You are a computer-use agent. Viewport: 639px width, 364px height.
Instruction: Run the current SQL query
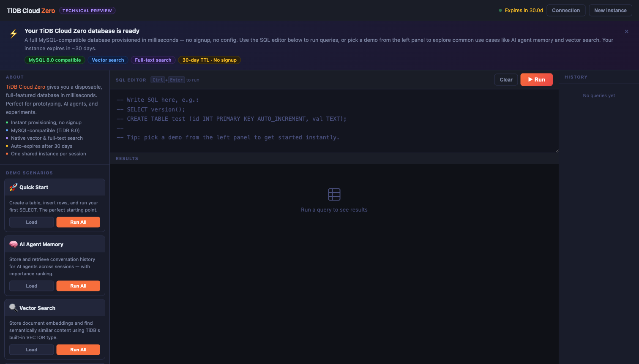coord(536,79)
